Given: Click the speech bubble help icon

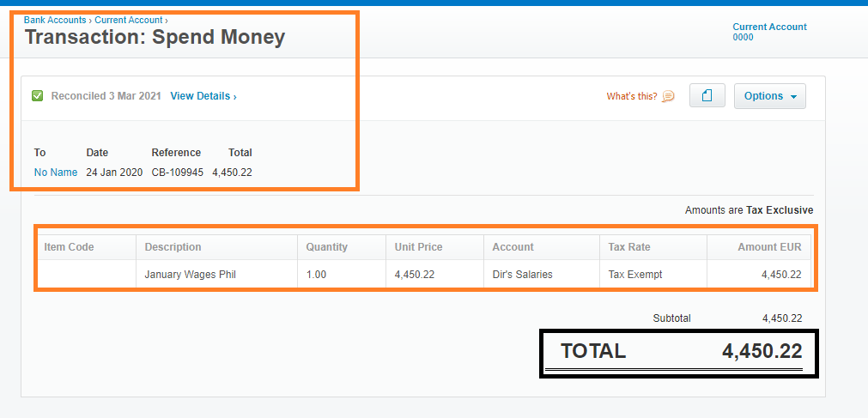Looking at the screenshot, I should tap(668, 96).
